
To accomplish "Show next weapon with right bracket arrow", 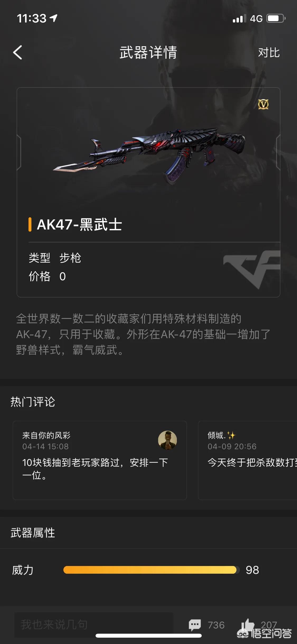I will click(278, 152).
